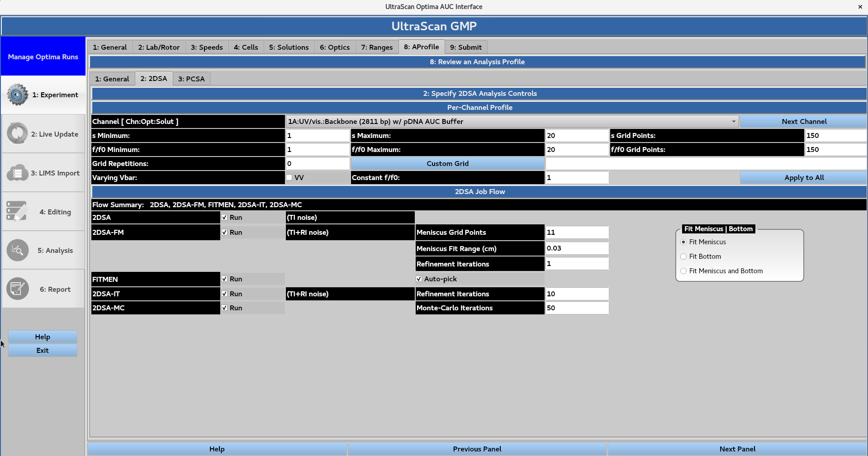This screenshot has width=868, height=456.
Task: Enable the Varying Vbar VV checkbox
Action: pyautogui.click(x=289, y=177)
